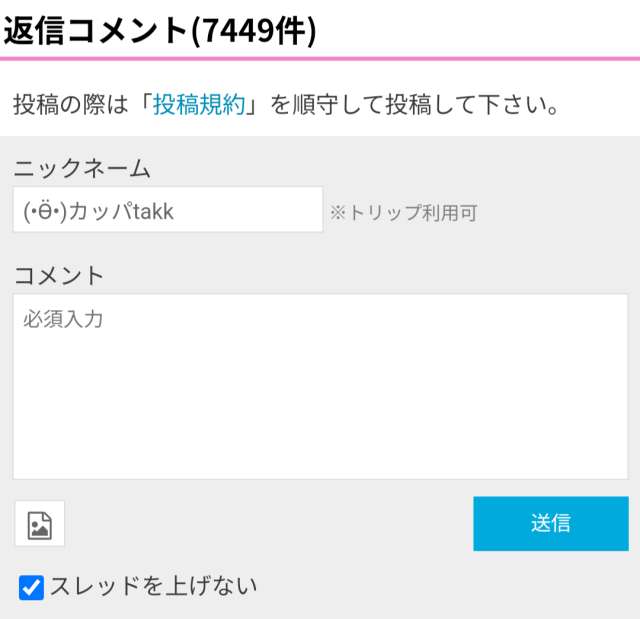This screenshot has width=640, height=619.
Task: Click the (•Ө•)カッパtakk nickname text
Action: [x=98, y=211]
